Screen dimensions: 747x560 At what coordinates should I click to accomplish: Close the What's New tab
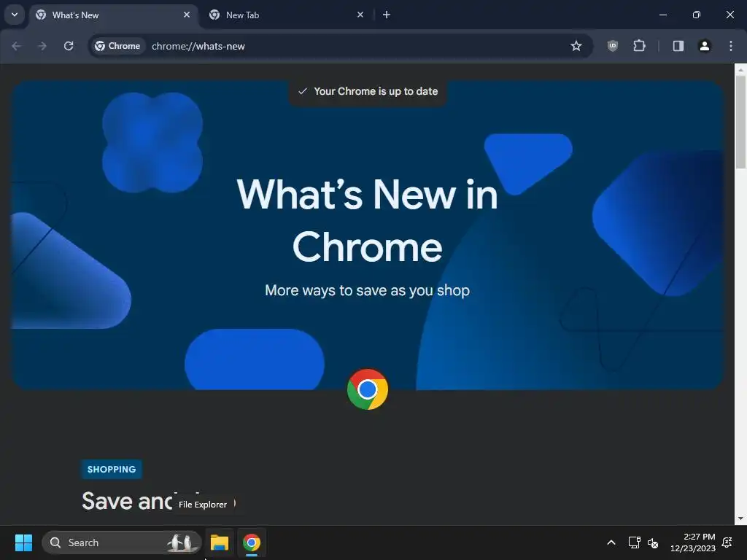click(187, 15)
